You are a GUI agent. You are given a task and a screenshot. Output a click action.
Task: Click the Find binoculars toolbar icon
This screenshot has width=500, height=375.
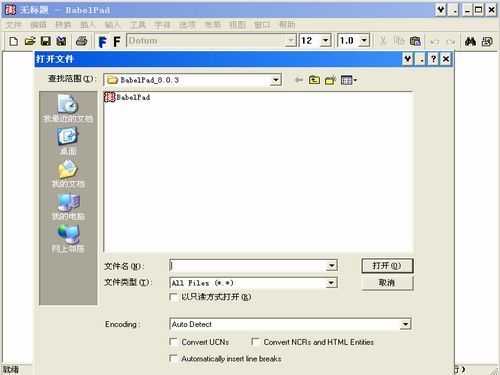click(x=470, y=41)
